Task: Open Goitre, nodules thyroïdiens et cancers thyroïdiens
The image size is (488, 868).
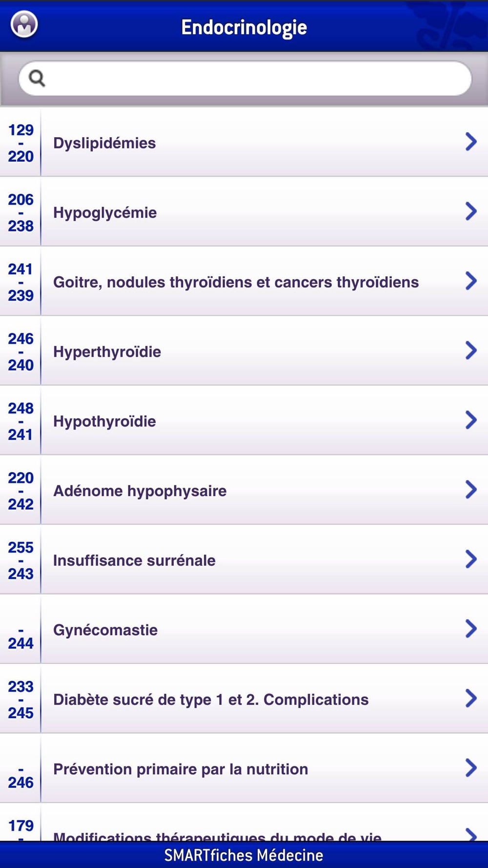Action: 244,281
